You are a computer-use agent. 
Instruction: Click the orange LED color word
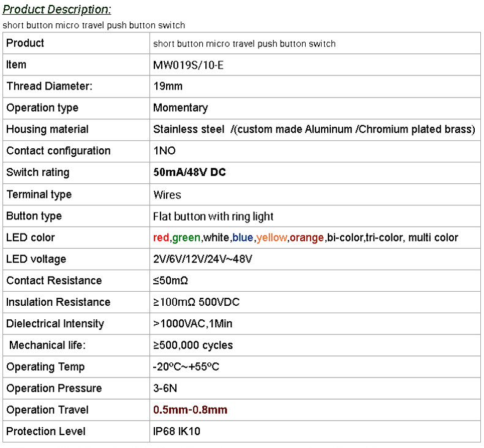(306, 237)
